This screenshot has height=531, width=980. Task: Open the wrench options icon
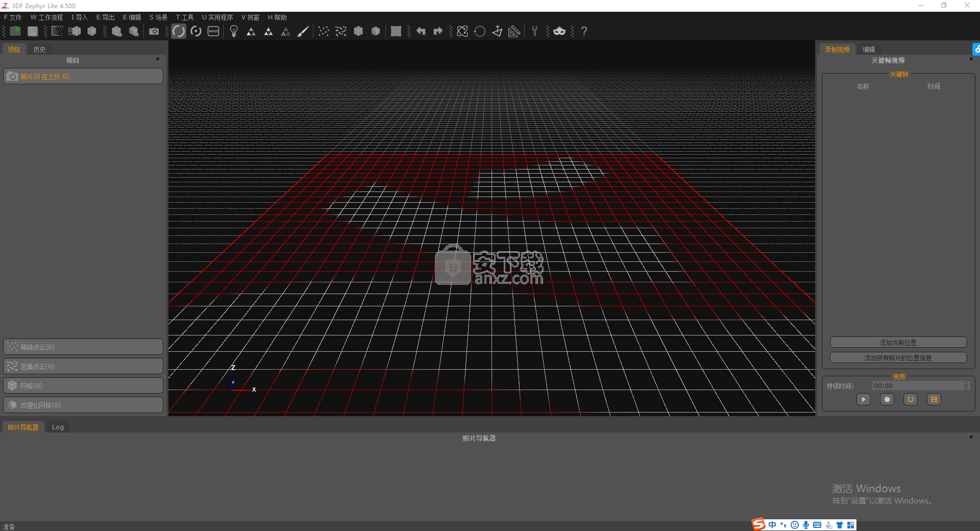pos(534,31)
